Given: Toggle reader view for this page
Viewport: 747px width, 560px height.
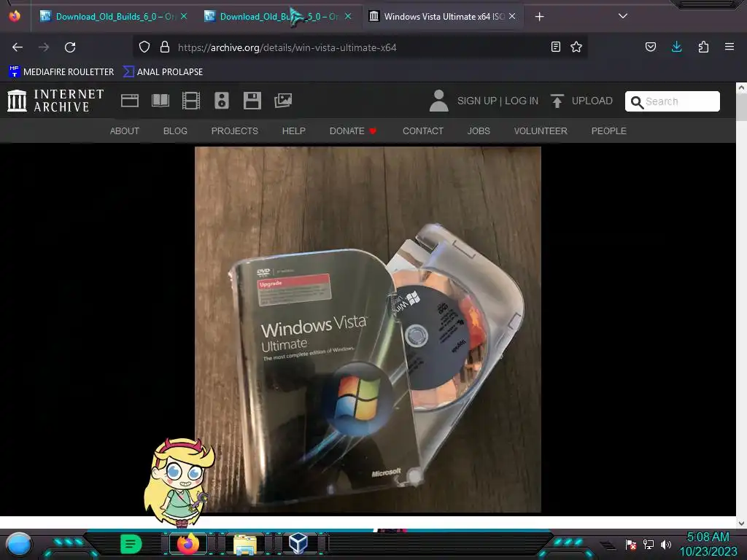Looking at the screenshot, I should pos(555,47).
